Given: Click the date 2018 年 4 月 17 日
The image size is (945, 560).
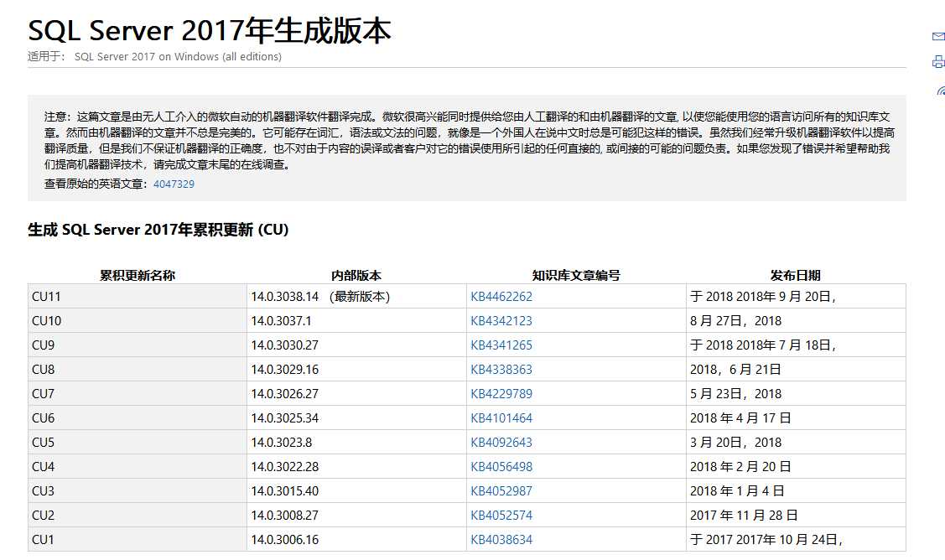Looking at the screenshot, I should [x=740, y=418].
